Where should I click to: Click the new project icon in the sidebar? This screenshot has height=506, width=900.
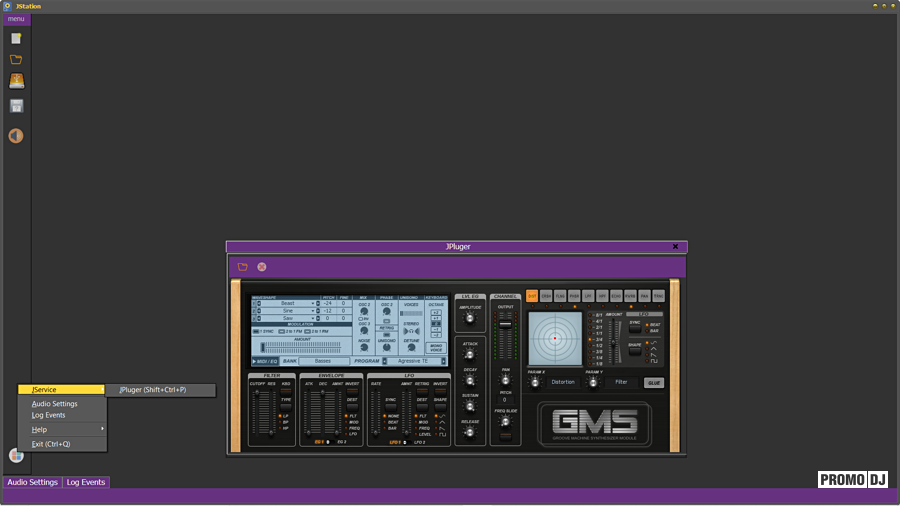click(16, 38)
